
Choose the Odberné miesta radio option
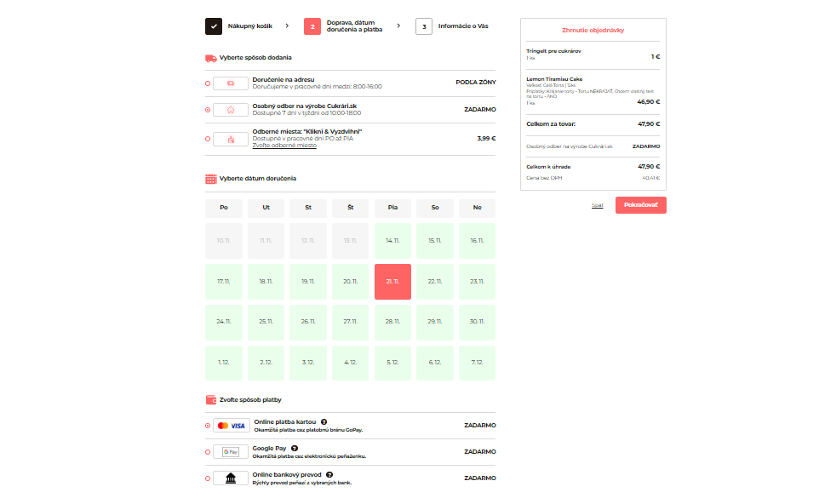tap(208, 139)
